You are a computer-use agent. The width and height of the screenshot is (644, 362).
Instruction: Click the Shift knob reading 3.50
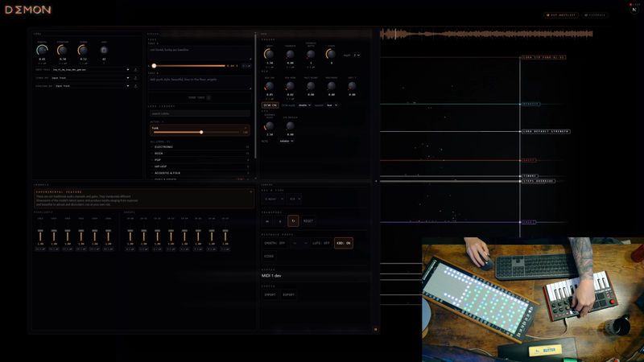[x=270, y=54]
